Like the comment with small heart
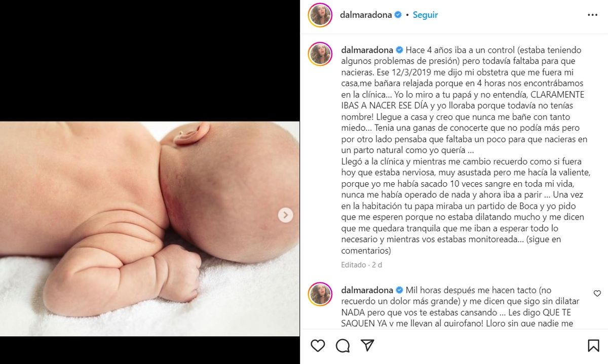Image resolution: width=608 pixels, height=364 pixels. click(597, 294)
